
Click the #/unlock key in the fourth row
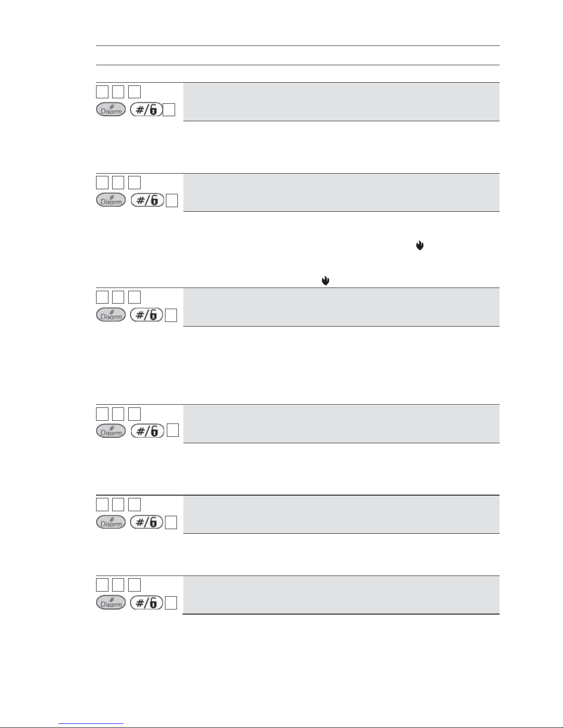point(147,431)
